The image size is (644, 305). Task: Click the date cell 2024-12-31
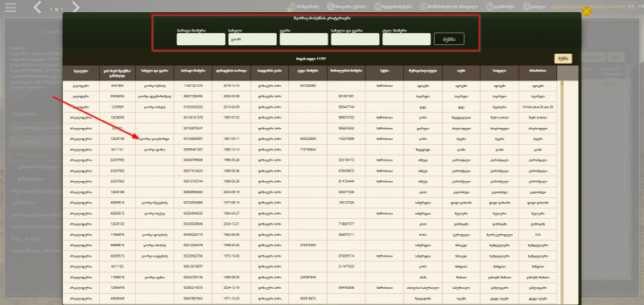click(231, 225)
